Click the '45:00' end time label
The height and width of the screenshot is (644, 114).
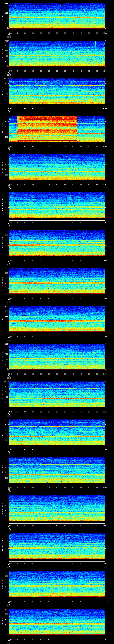105,33
